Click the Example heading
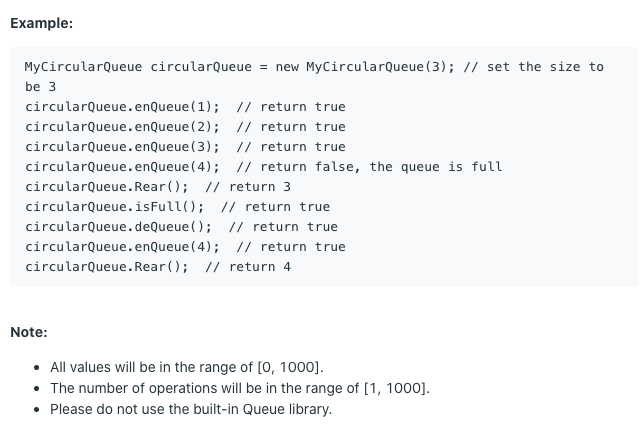Viewport: 641px width, 437px height. tap(41, 23)
